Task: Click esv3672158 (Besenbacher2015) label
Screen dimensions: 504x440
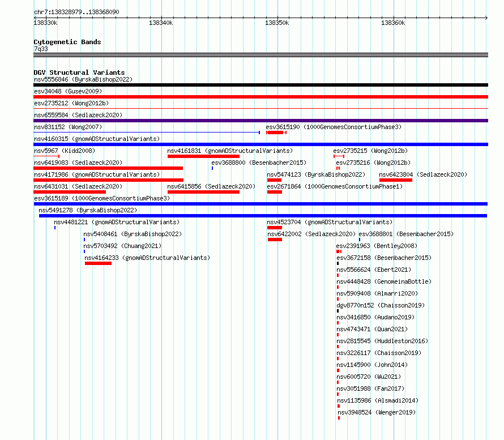Action: [384, 258]
